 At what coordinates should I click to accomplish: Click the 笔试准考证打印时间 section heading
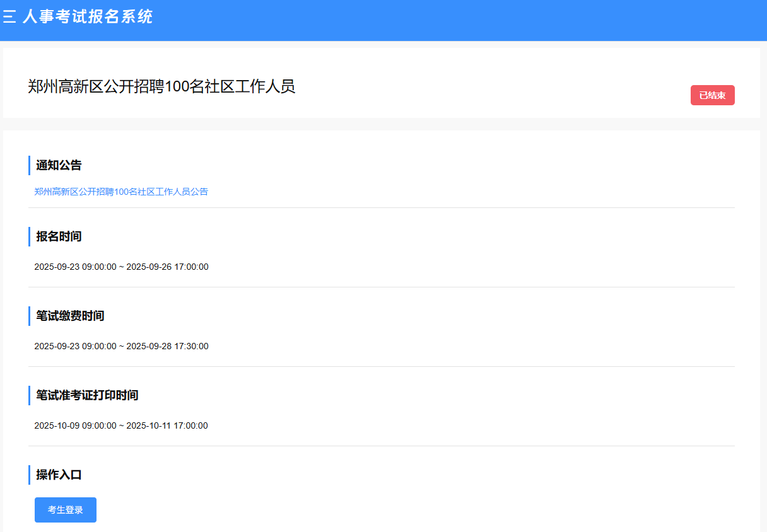tap(87, 395)
